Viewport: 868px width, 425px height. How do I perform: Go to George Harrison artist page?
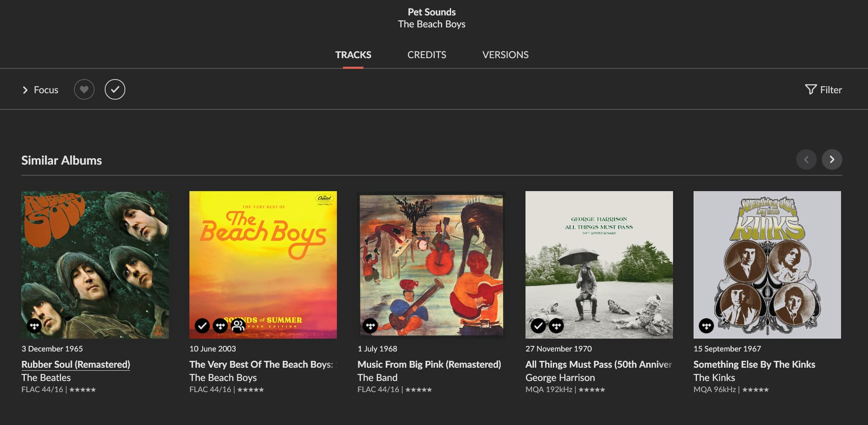[560, 378]
